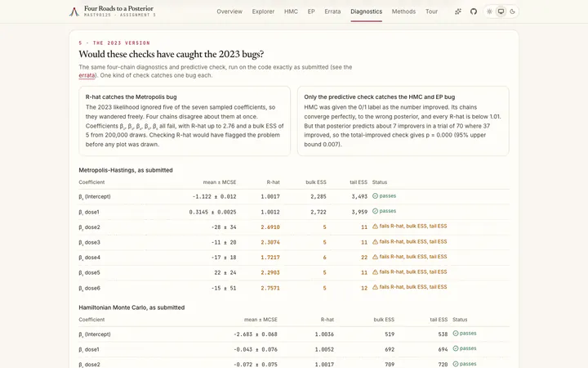
Task: Click 'R-hat catches the Metropolis bug' card title
Action: [x=131, y=96]
